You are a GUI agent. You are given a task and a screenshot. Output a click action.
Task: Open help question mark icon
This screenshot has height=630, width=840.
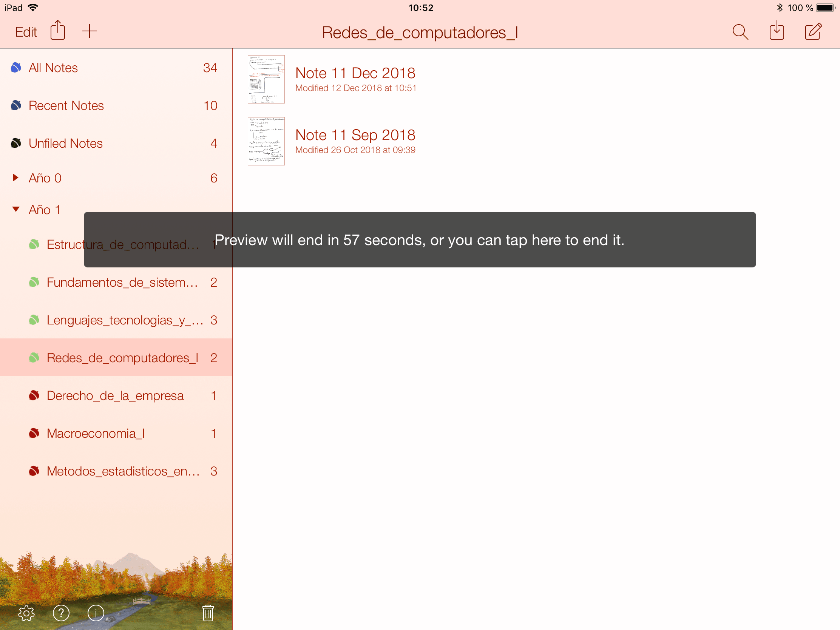pos(61,613)
